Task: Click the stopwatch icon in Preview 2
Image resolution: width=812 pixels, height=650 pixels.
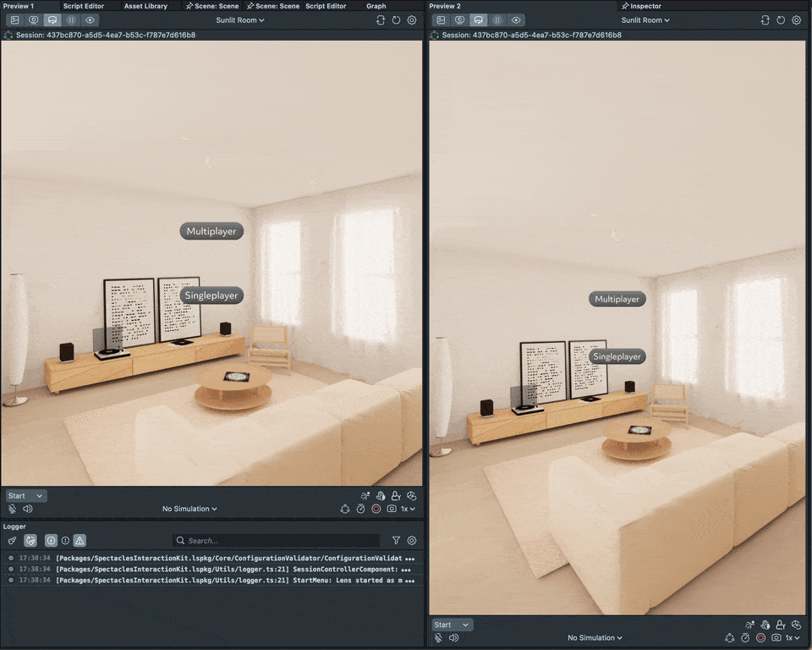Action: (745, 637)
